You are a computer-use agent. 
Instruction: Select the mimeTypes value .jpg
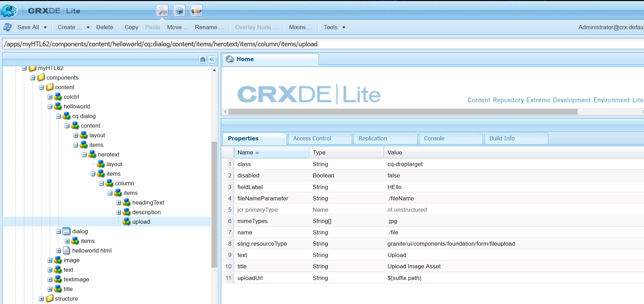coord(392,221)
